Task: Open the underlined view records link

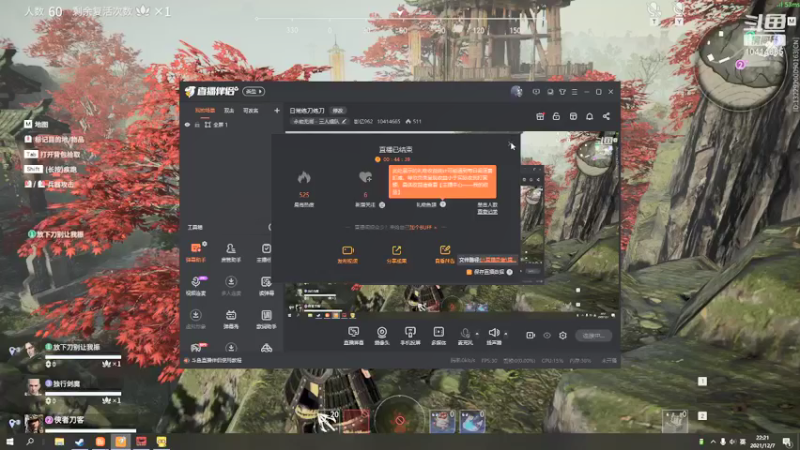Action: click(x=487, y=211)
